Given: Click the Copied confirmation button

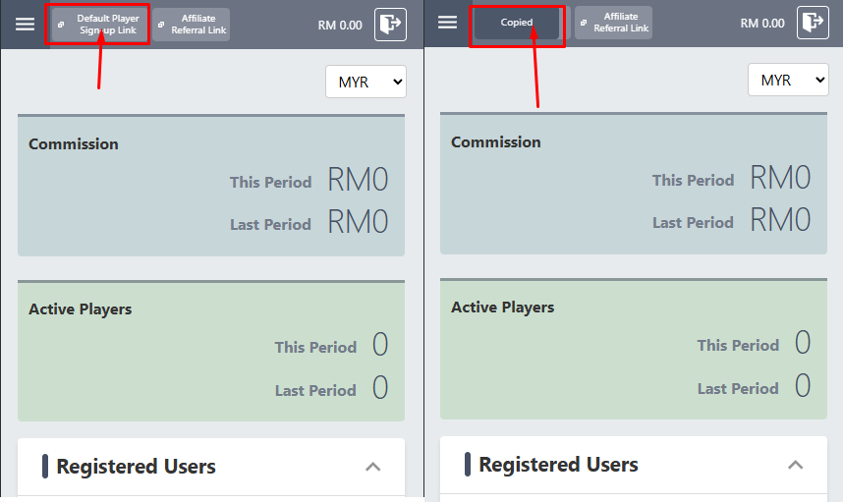Looking at the screenshot, I should (517, 23).
